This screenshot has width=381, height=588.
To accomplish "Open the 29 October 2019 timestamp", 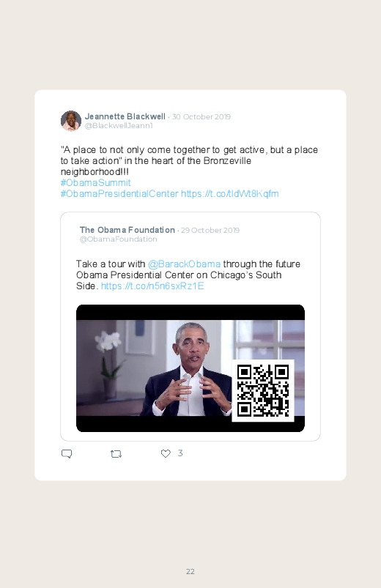I will (210, 230).
